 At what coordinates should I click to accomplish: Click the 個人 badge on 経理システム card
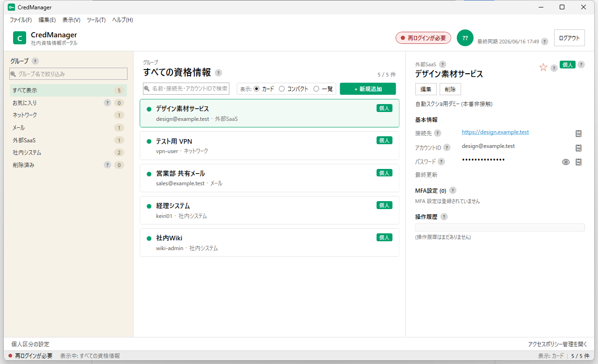point(384,205)
